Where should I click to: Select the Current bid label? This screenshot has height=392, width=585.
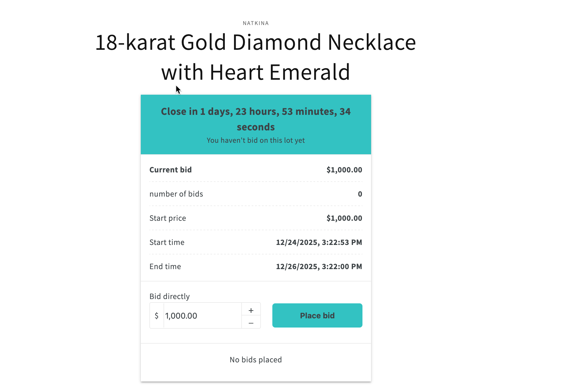(170, 170)
